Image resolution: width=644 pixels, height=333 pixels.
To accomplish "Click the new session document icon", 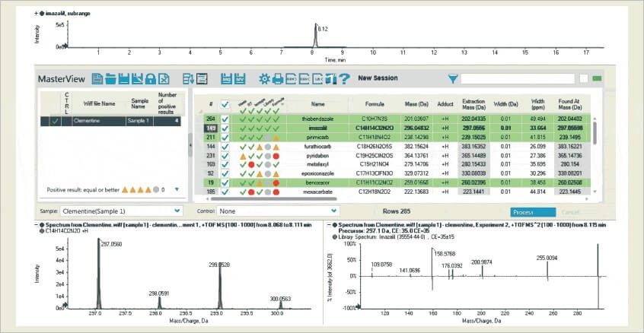I will (97, 78).
